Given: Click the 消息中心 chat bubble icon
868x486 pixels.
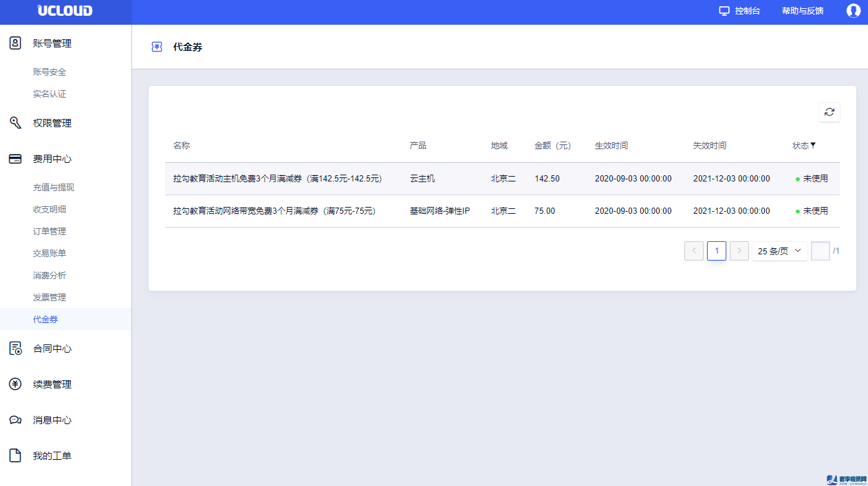Looking at the screenshot, I should 15,420.
